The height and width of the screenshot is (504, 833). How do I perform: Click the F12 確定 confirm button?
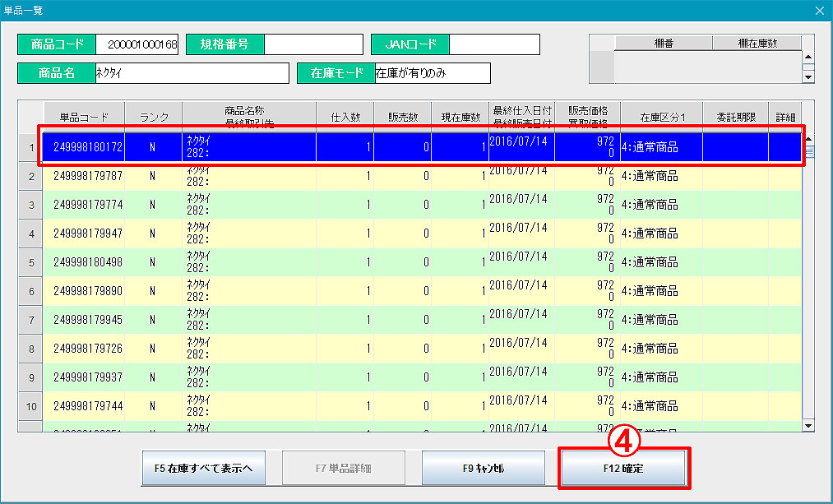click(623, 469)
